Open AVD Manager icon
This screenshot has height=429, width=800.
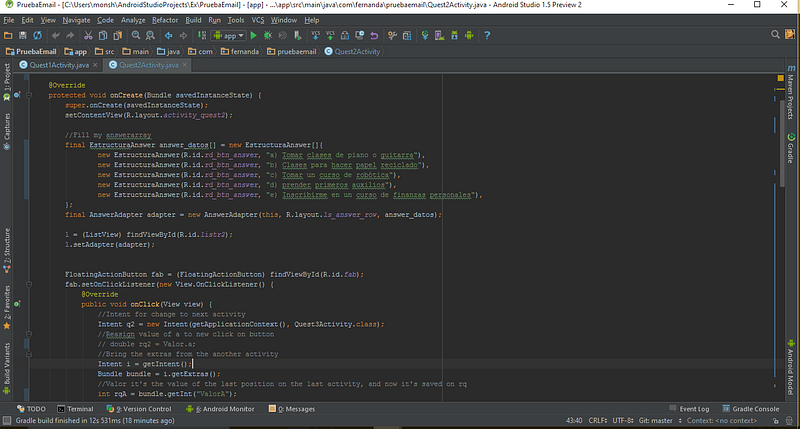(x=439, y=35)
